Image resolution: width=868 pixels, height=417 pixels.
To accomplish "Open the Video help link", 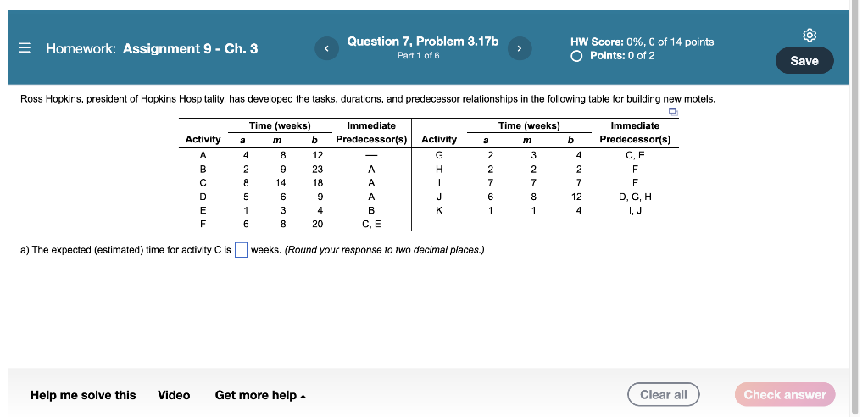I will (174, 395).
